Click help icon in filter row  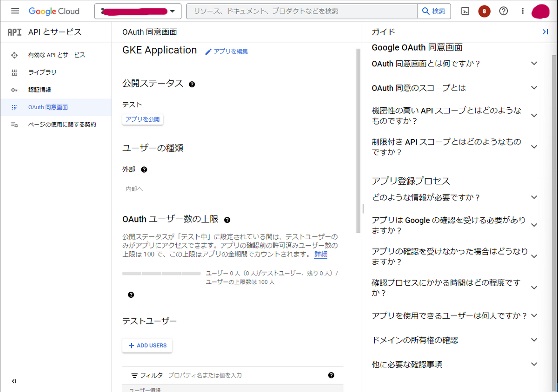pyautogui.click(x=331, y=375)
